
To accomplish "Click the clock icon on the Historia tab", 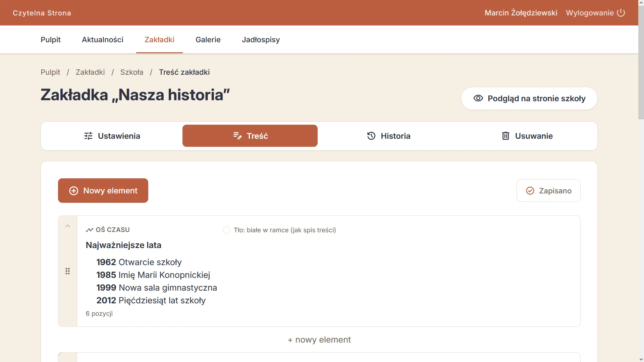I will click(371, 136).
